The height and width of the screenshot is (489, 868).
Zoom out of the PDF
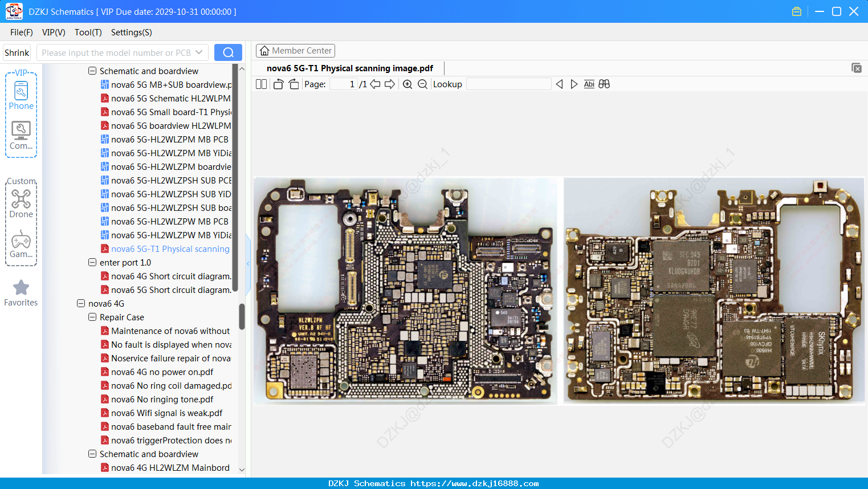click(x=422, y=84)
